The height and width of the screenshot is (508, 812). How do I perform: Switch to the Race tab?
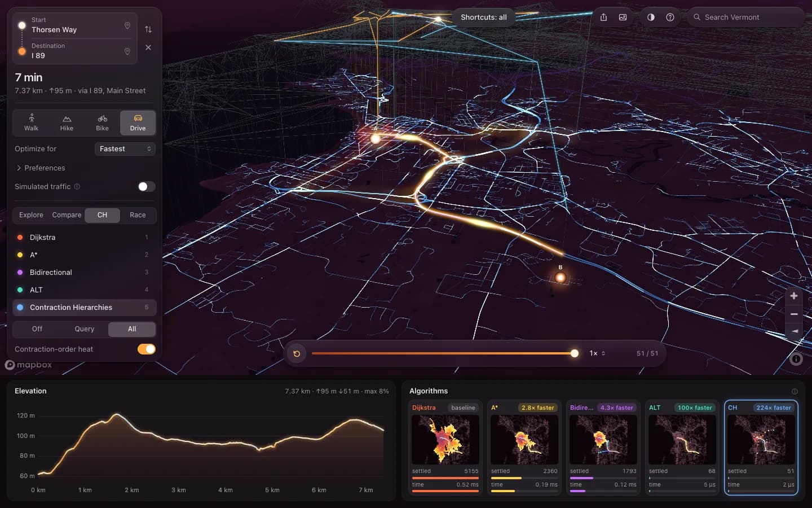click(138, 215)
